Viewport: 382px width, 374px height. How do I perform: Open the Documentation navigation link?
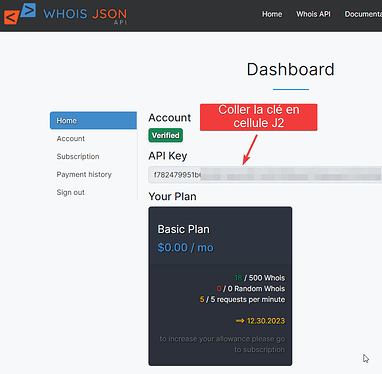[x=363, y=14]
